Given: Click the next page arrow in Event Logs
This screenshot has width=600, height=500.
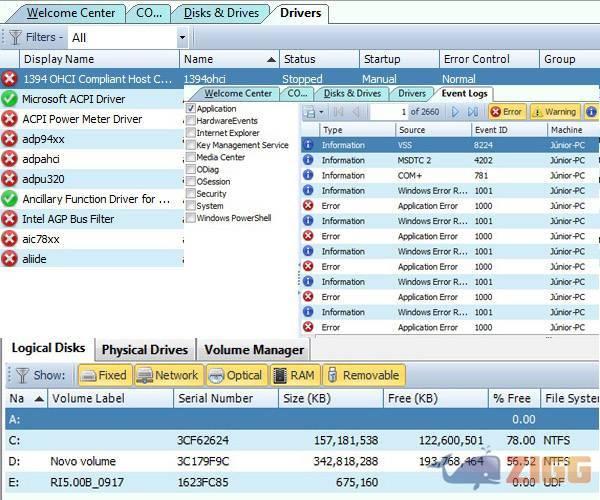Looking at the screenshot, I should pyautogui.click(x=457, y=112).
